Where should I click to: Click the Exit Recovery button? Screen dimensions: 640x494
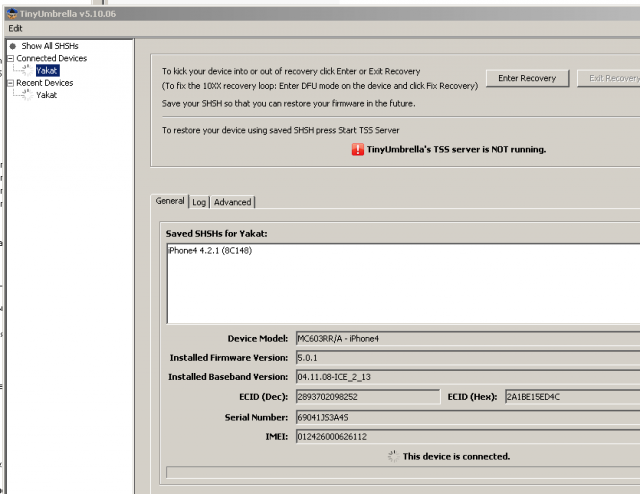pos(609,78)
